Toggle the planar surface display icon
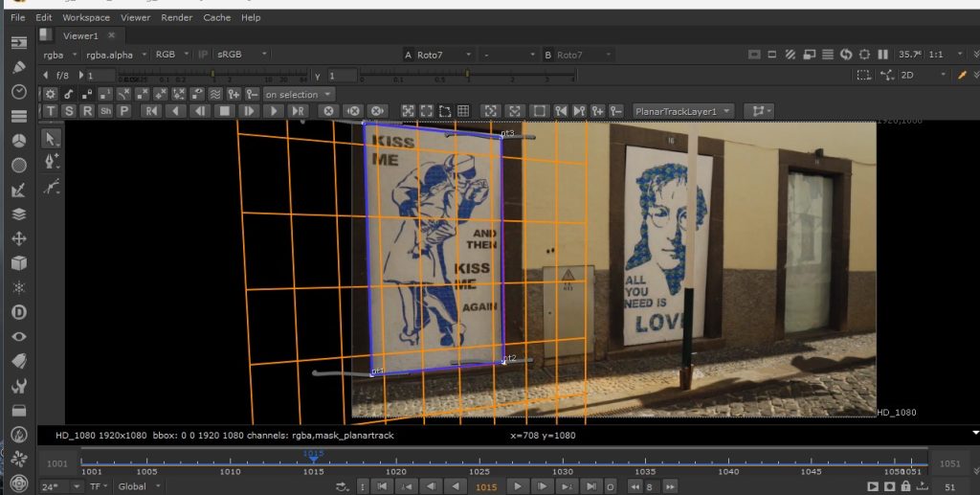 pyautogui.click(x=445, y=111)
